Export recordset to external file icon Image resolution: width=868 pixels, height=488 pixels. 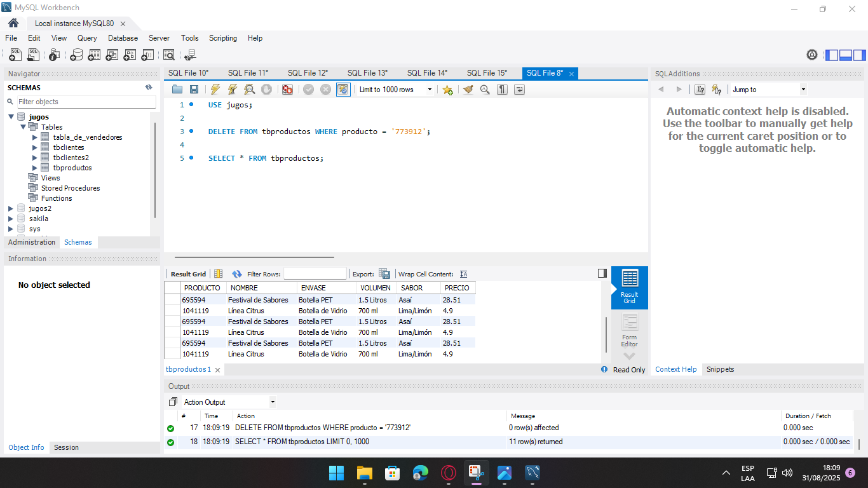click(384, 274)
